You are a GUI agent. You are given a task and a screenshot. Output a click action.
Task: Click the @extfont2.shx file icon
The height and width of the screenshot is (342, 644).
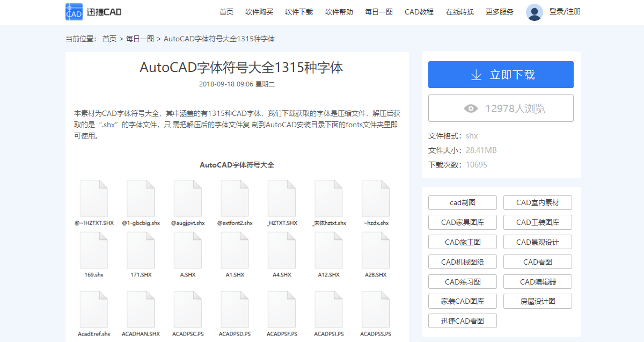click(x=235, y=198)
